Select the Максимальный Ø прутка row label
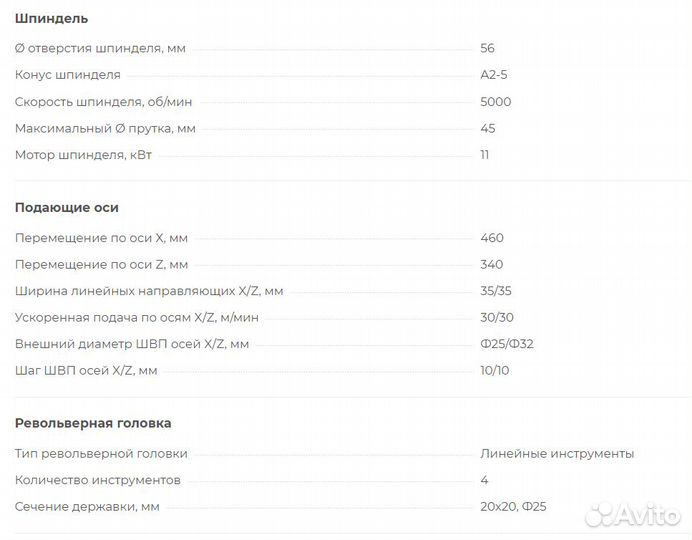 [x=105, y=128]
